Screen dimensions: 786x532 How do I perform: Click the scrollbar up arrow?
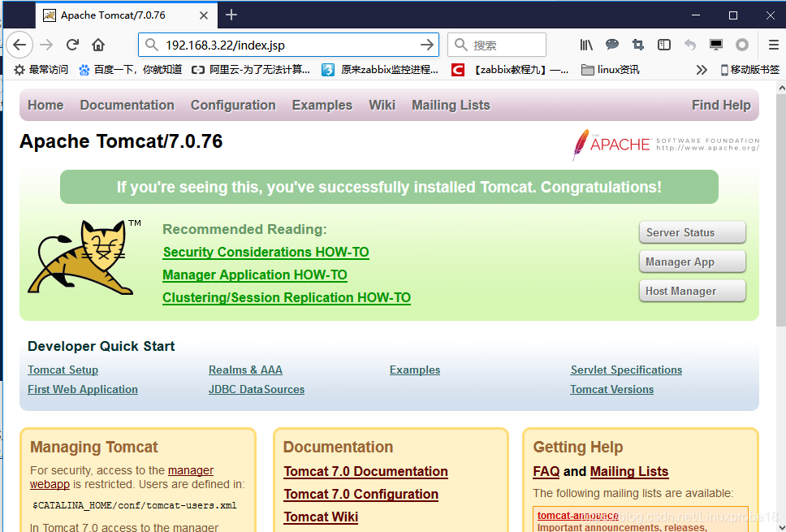pyautogui.click(x=781, y=89)
